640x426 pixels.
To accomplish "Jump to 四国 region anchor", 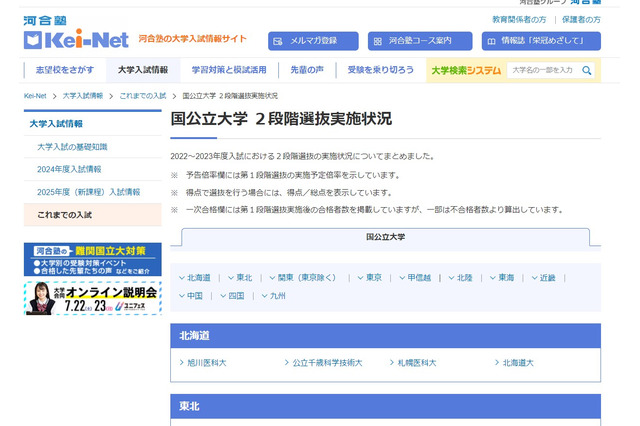I will pyautogui.click(x=232, y=296).
